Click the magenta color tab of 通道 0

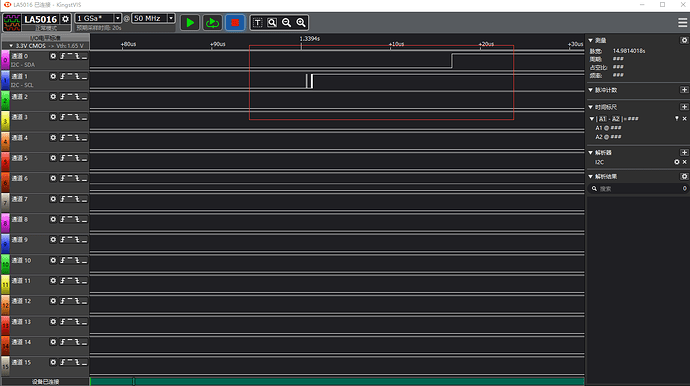(x=5, y=60)
